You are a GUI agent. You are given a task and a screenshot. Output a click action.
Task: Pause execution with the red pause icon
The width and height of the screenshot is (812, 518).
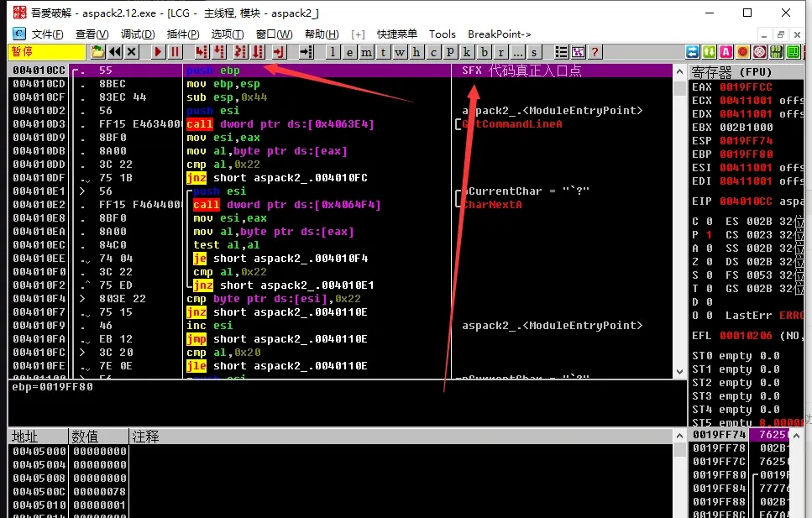[x=175, y=52]
